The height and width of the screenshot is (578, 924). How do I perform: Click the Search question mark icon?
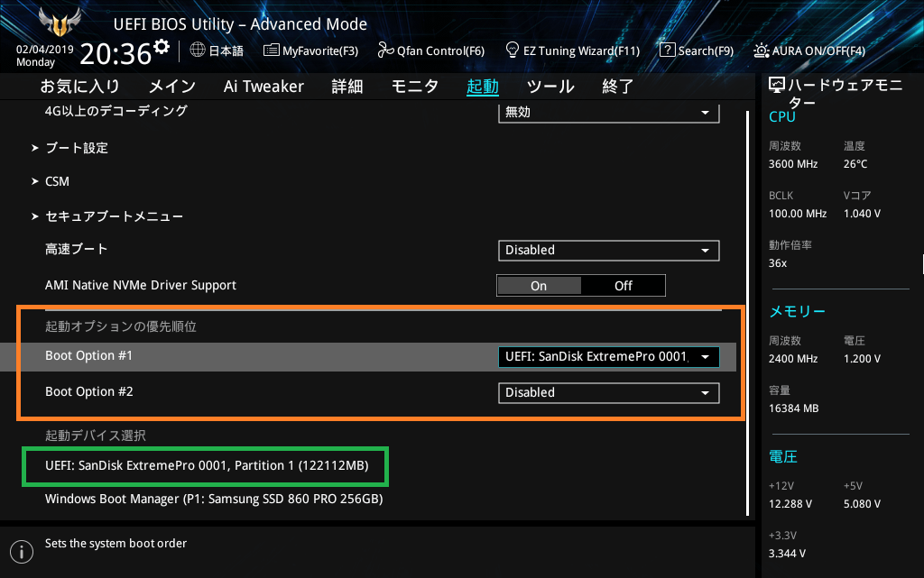click(x=667, y=50)
